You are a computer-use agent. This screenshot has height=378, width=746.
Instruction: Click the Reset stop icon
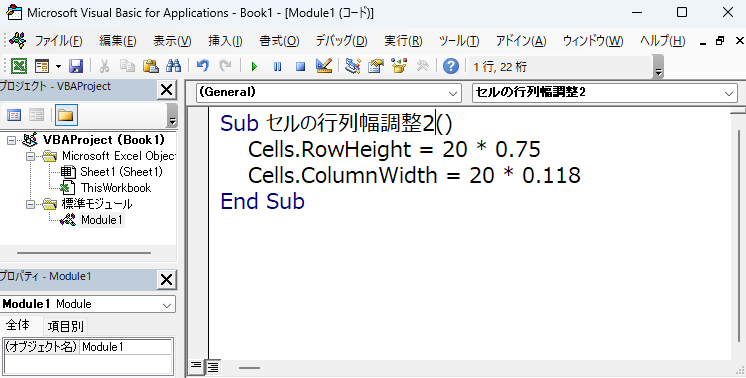click(x=300, y=67)
